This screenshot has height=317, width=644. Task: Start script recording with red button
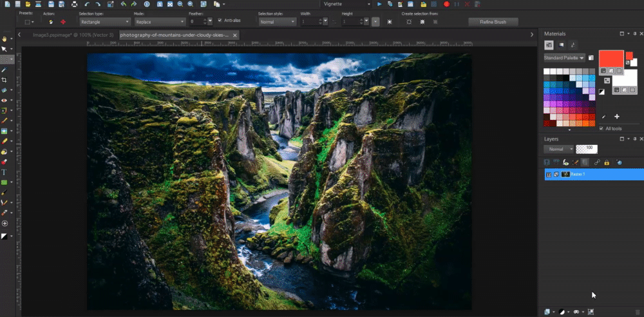(x=446, y=4)
